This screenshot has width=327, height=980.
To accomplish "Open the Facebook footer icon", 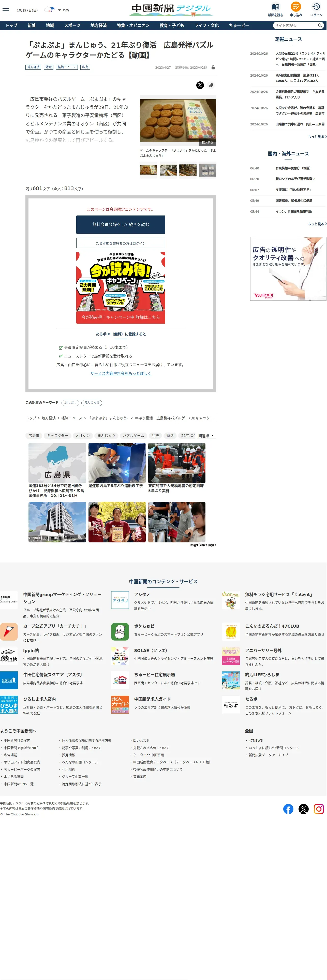I will 288,809.
